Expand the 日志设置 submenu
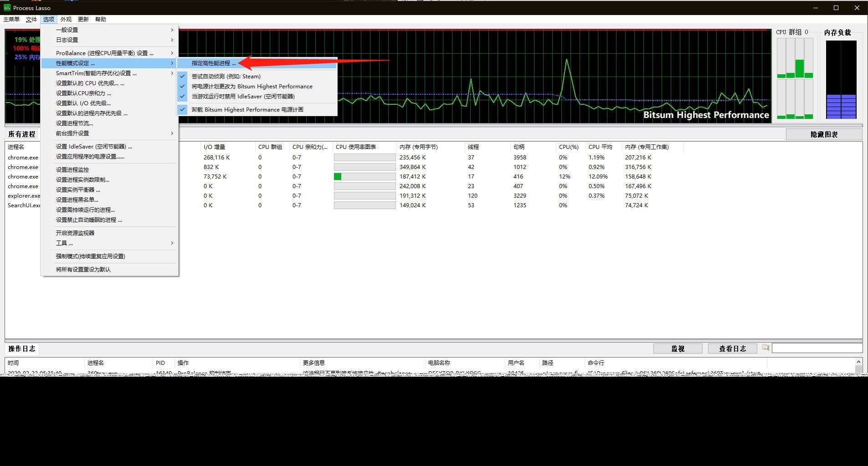 (109, 40)
